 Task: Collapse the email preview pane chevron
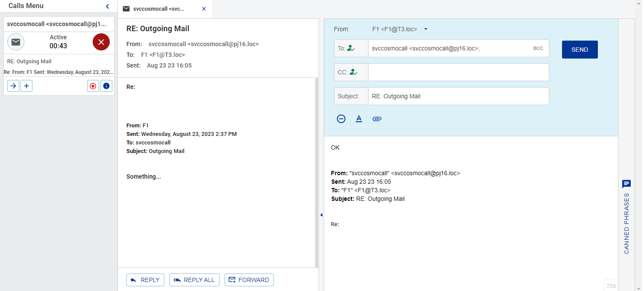point(321,215)
